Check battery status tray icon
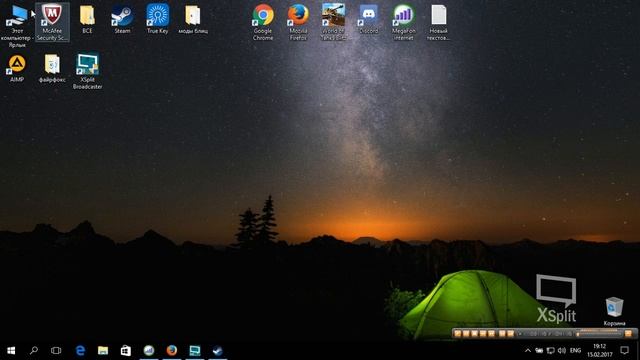The image size is (640, 360). [539, 351]
